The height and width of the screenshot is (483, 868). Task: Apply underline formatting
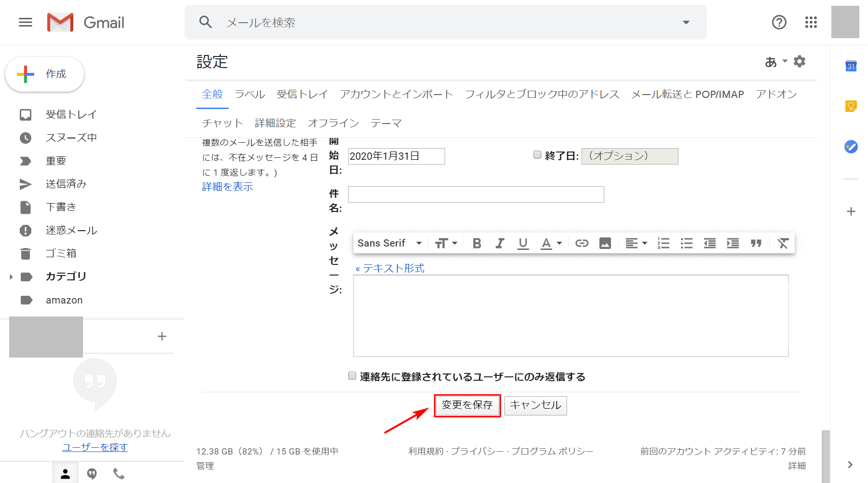(x=523, y=243)
